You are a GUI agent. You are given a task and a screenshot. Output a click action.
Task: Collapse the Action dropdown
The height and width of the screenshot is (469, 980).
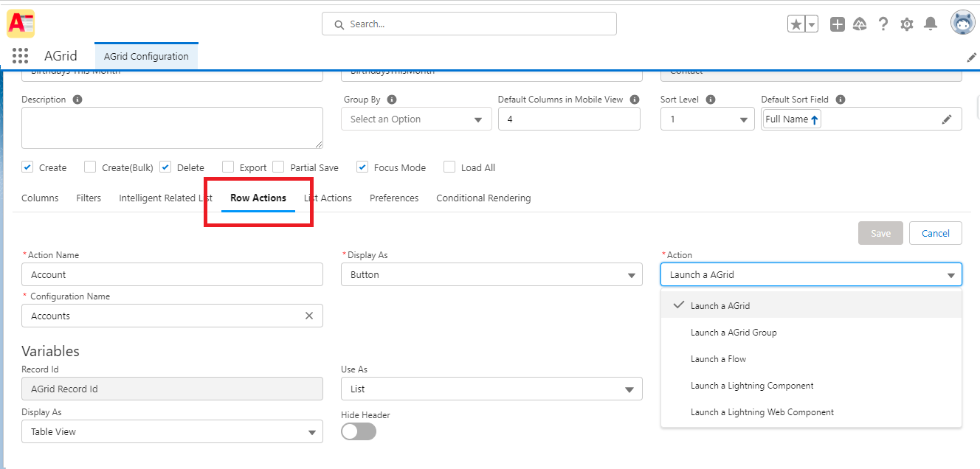(812, 274)
